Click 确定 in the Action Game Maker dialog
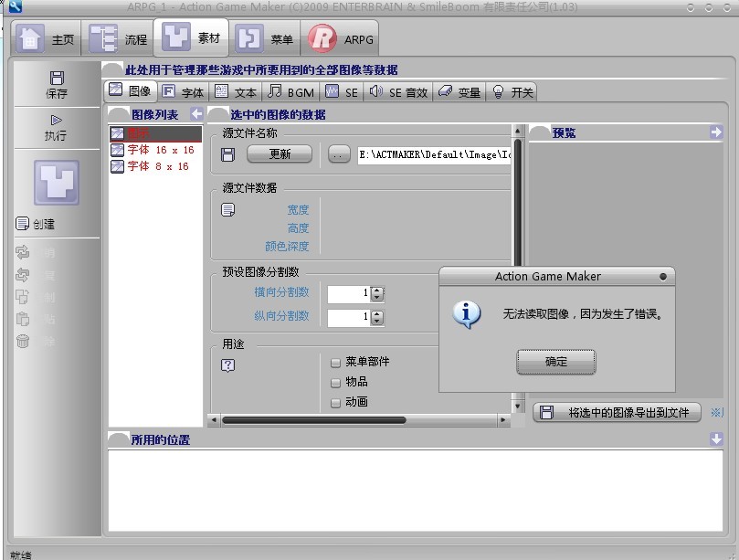The height and width of the screenshot is (560, 739). coord(556,362)
